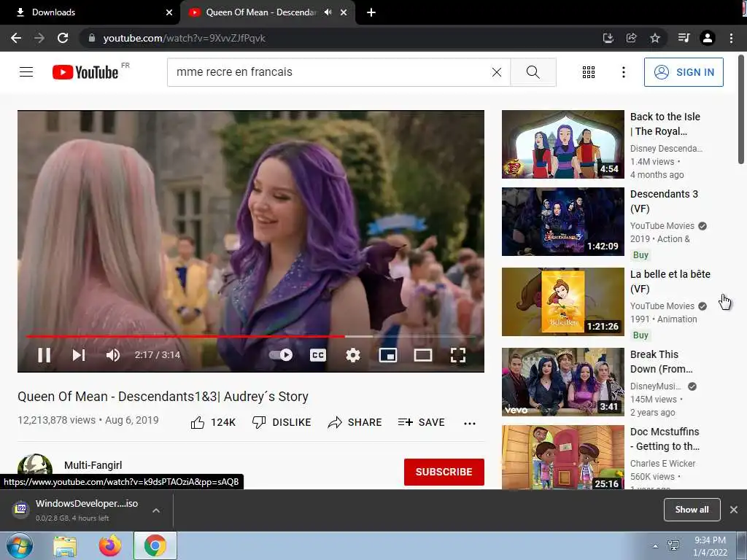Switch to miniplayer mode
Image resolution: width=747 pixels, height=560 pixels.
pyautogui.click(x=388, y=355)
